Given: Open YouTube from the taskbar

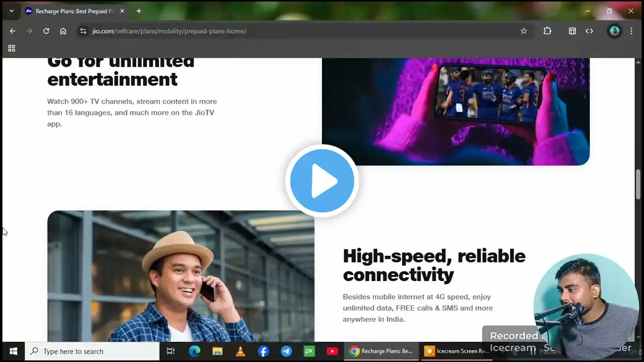Looking at the screenshot, I should tap(332, 351).
